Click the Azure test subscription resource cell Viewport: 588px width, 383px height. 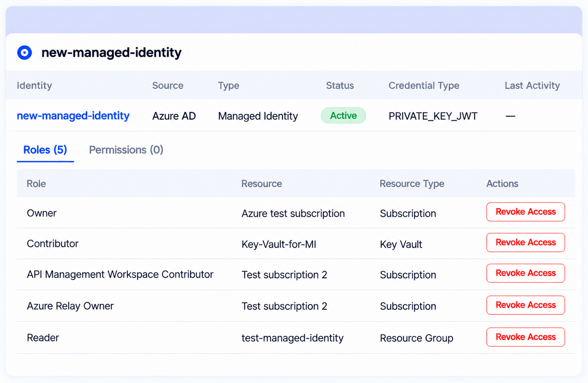pyautogui.click(x=293, y=213)
